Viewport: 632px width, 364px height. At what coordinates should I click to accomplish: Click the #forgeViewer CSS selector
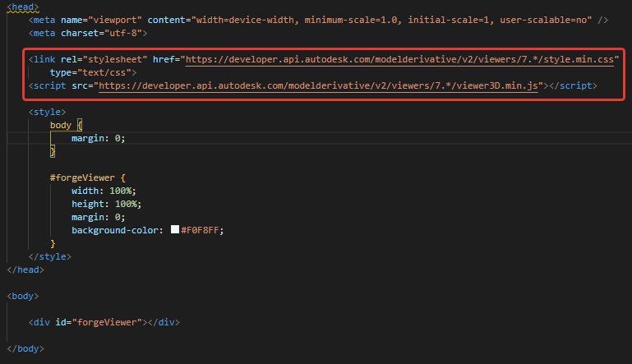82,177
